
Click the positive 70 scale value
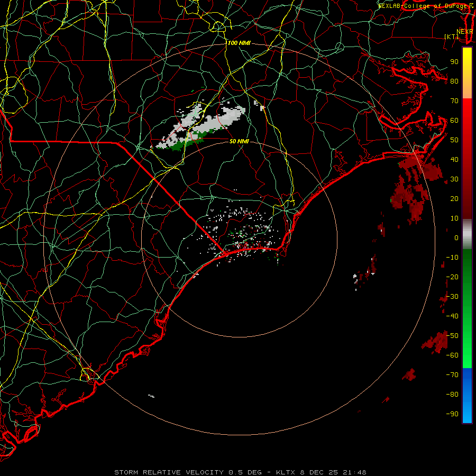pos(454,101)
